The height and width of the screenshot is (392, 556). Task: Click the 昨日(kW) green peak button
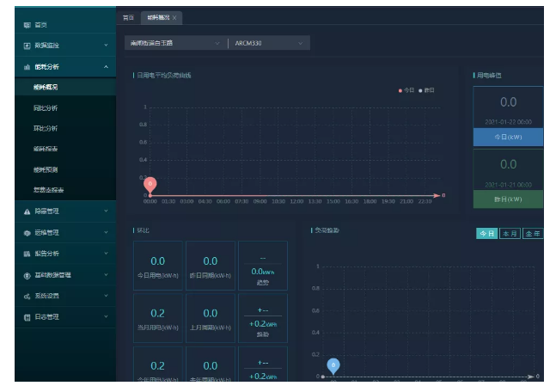pyautogui.click(x=508, y=199)
